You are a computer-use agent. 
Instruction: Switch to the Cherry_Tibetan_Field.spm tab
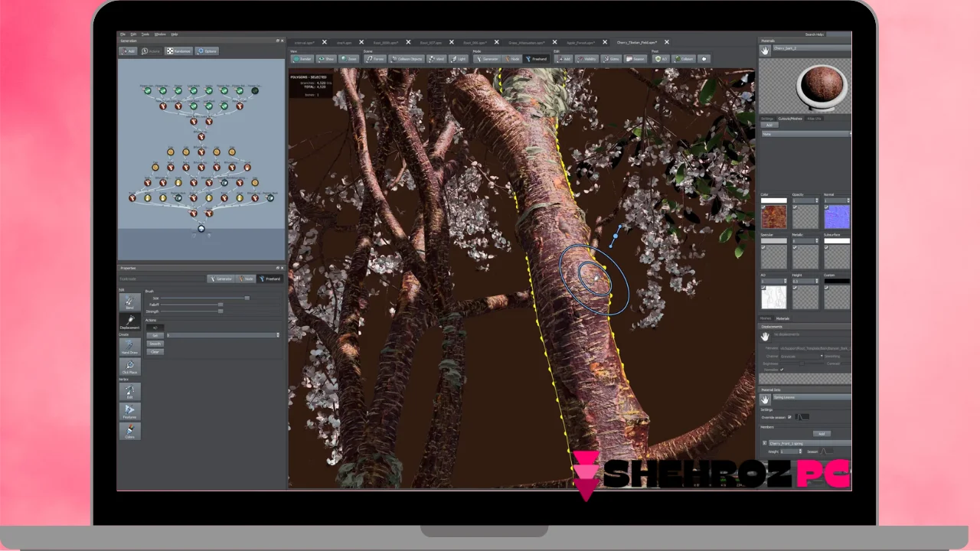coord(637,42)
